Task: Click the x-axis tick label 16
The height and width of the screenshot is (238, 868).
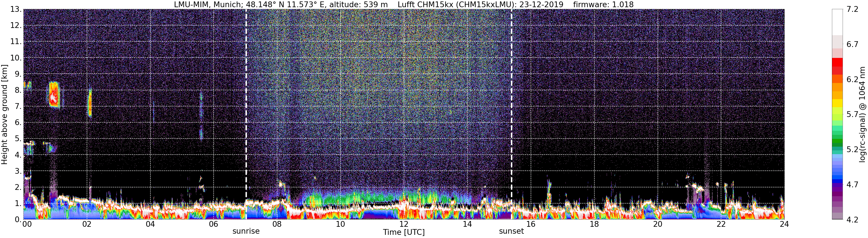Action: coord(531,224)
